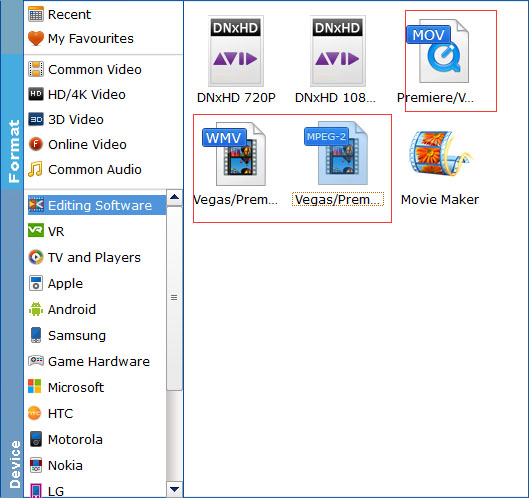The width and height of the screenshot is (529, 498).
Task: Click the Common Video filmstrip icon
Action: (x=36, y=69)
